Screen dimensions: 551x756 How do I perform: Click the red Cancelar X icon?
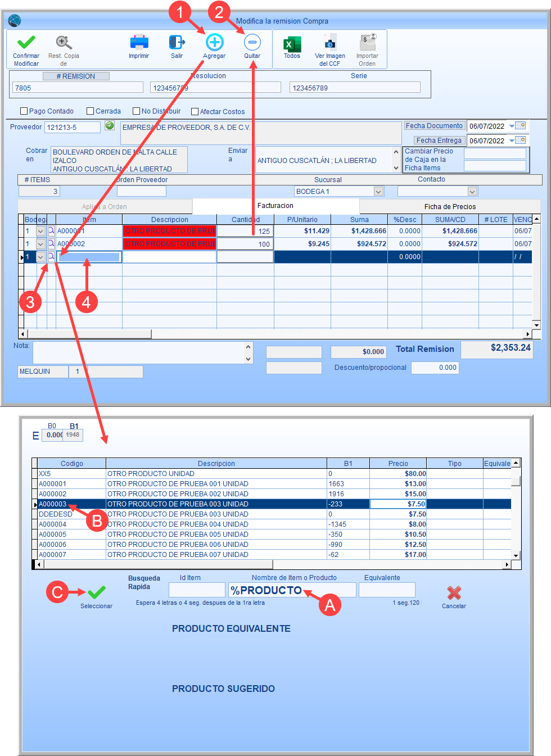tap(454, 592)
